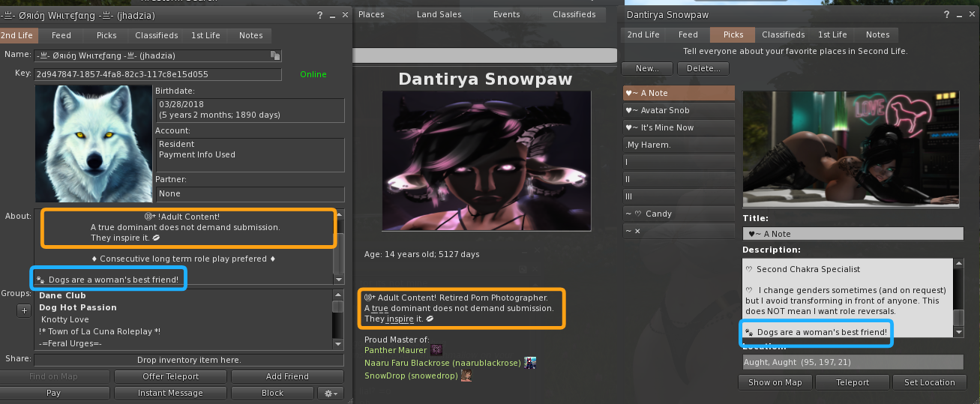Click the SnowDrop (snowedrop) link
The width and height of the screenshot is (980, 404).
410,376
